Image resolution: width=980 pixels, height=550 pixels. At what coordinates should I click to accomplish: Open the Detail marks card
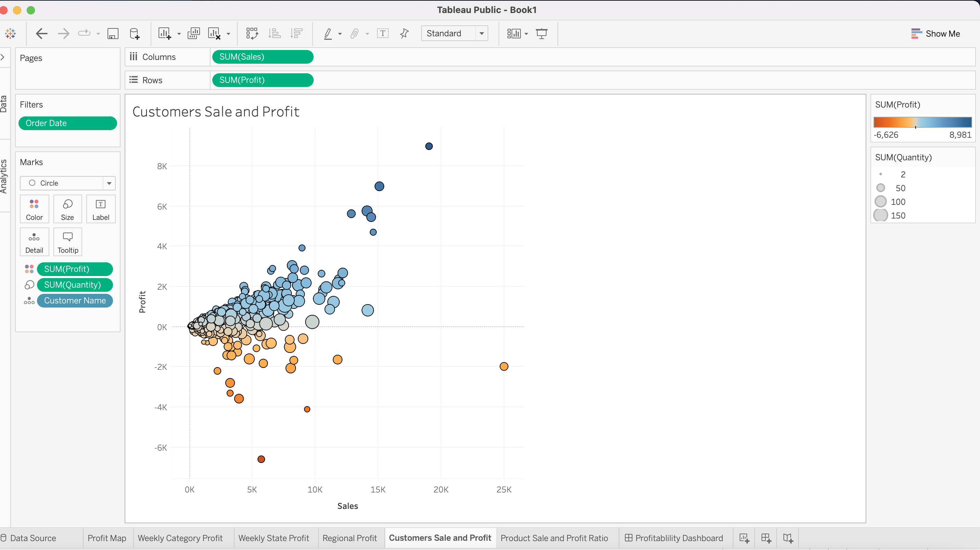tap(34, 241)
